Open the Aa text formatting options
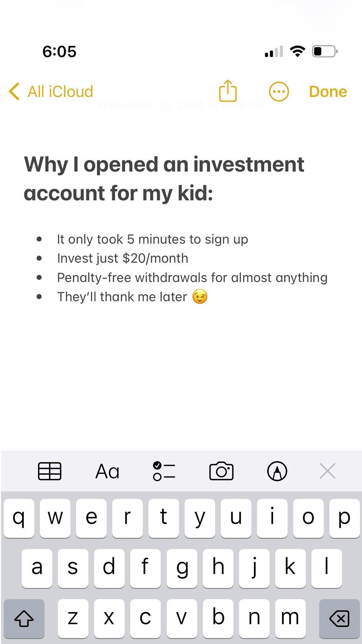The width and height of the screenshot is (362, 644). point(107,471)
